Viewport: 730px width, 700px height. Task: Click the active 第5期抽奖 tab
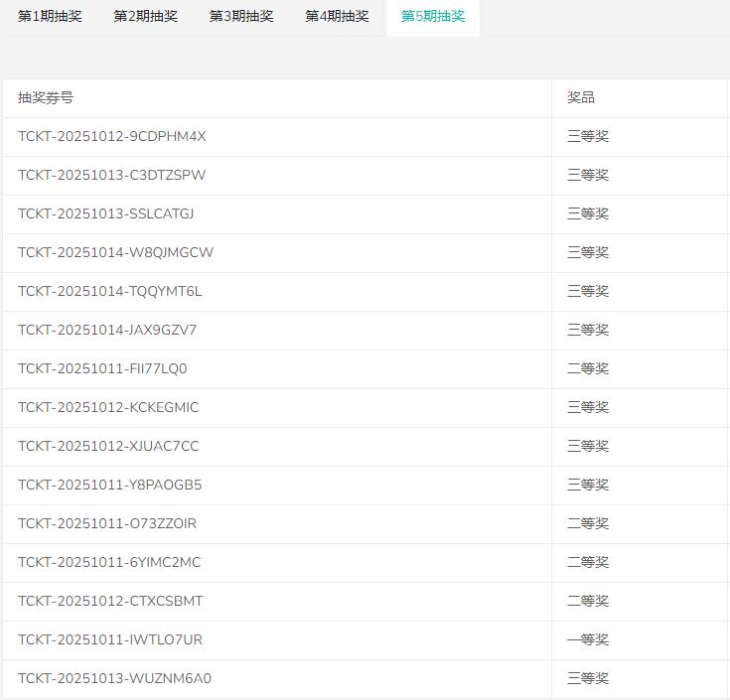pos(432,17)
